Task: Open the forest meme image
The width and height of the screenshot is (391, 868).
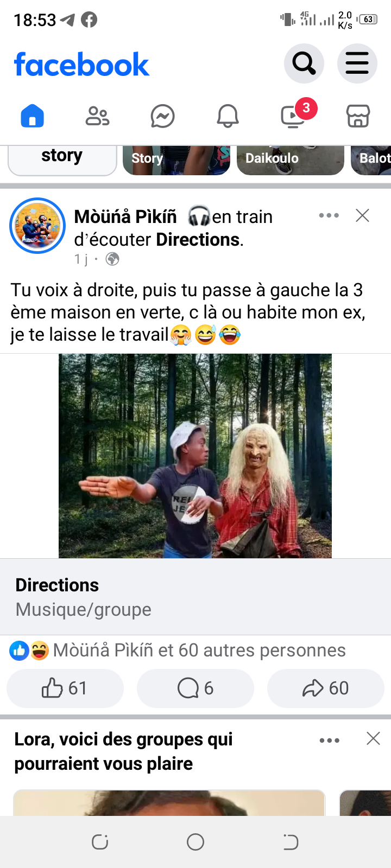Action: tap(195, 456)
